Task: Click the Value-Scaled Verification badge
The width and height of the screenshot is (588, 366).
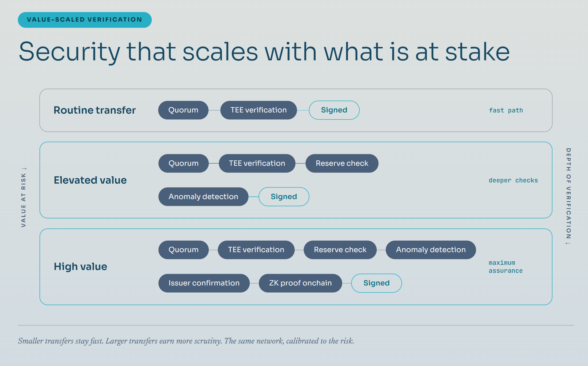Action: coord(85,20)
